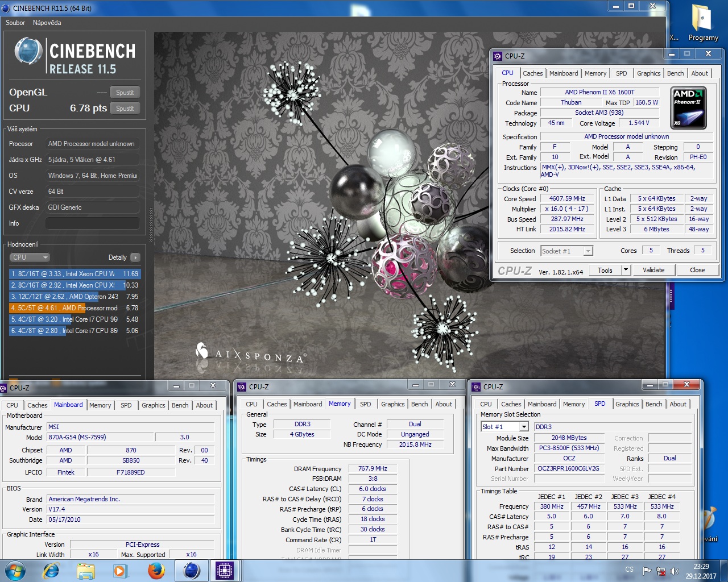Screen dimensions: 728x582
Task: Open the Socket #1 selection dropdown
Action: 566,251
